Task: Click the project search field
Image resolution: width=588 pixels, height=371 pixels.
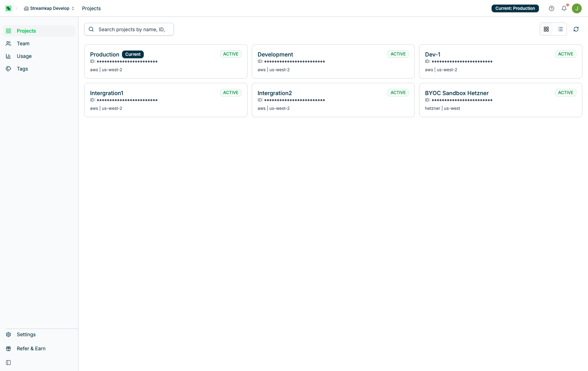Action: (129, 29)
